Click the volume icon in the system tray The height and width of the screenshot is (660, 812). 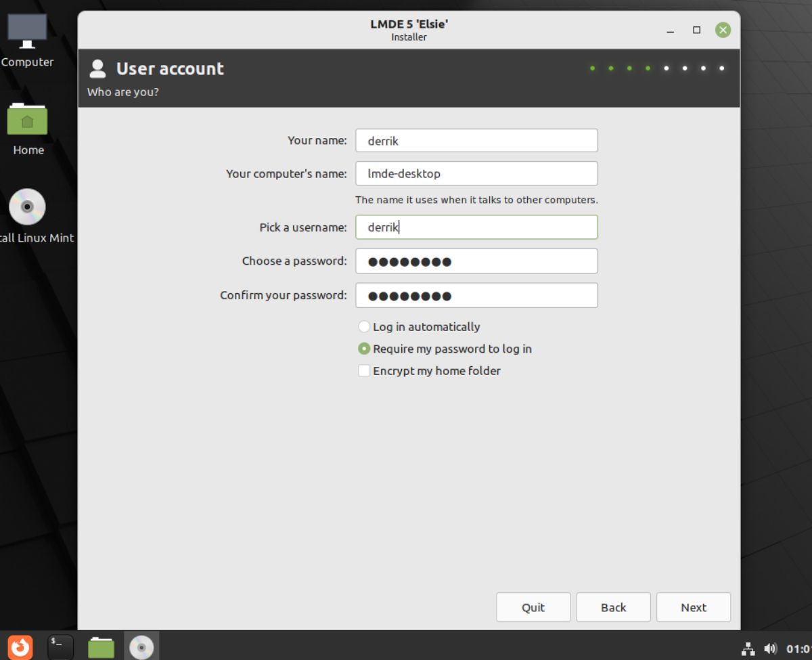[771, 646]
